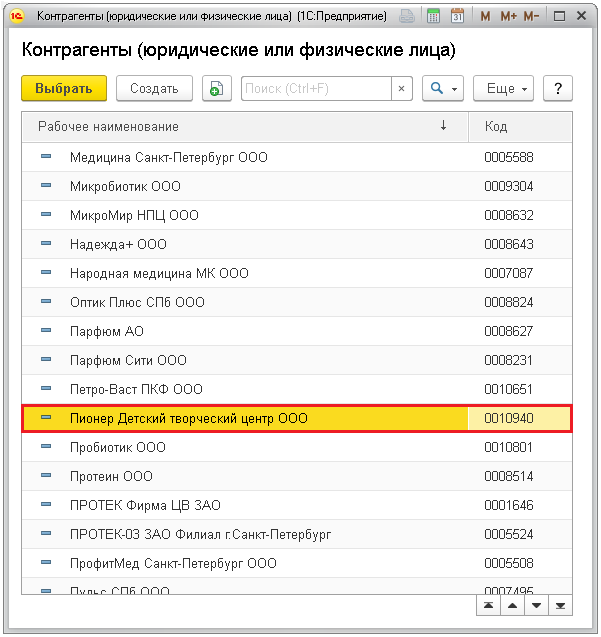Jump to the top of the list

(487, 606)
